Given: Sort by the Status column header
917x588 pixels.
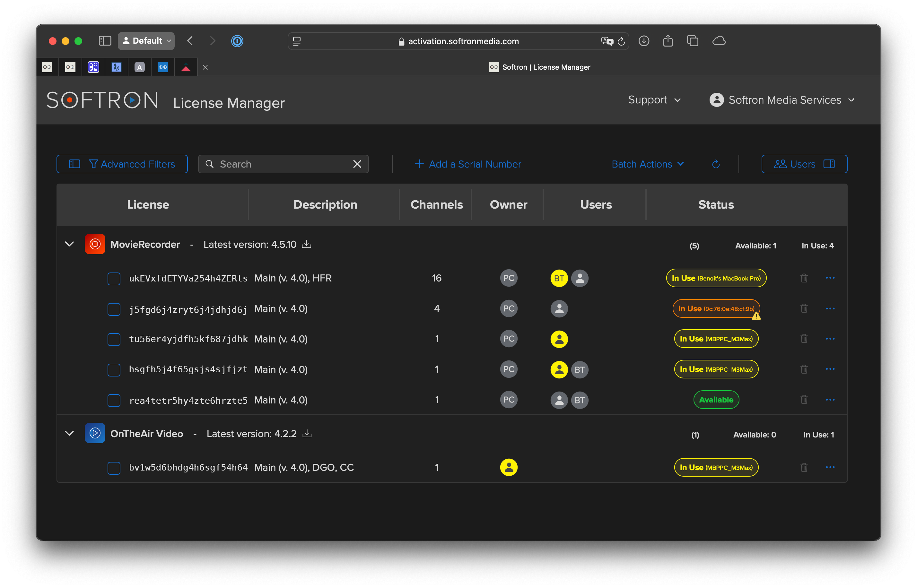Looking at the screenshot, I should (716, 204).
